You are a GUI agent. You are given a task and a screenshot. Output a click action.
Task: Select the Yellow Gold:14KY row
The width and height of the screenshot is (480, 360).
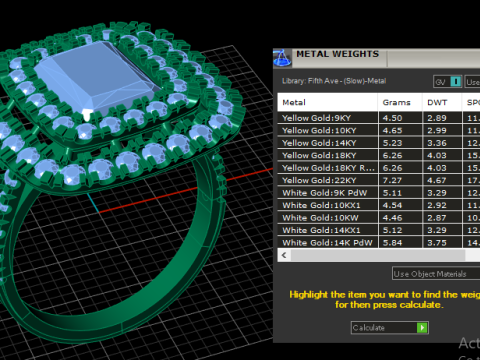pyautogui.click(x=379, y=143)
